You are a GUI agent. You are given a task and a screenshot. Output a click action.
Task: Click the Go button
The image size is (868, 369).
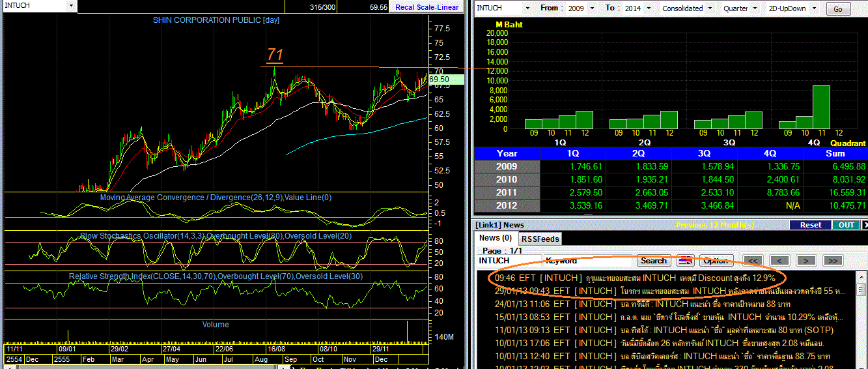point(837,9)
